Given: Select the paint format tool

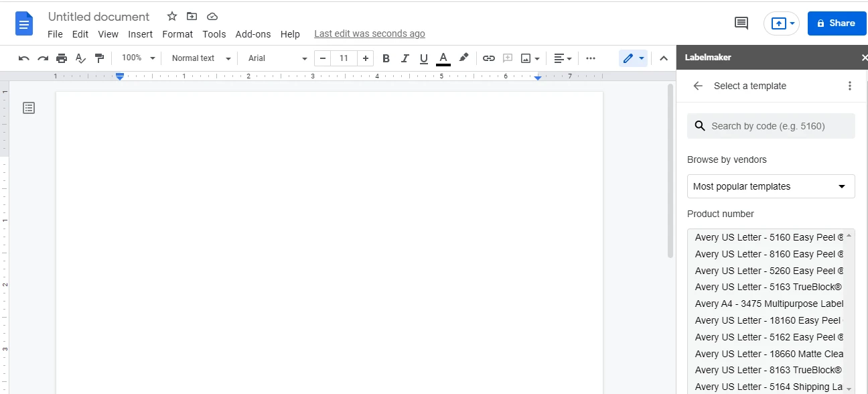Looking at the screenshot, I should pos(99,58).
